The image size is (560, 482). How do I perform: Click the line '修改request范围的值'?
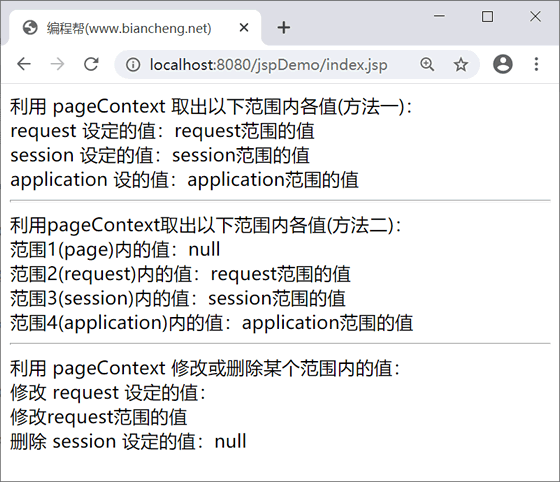(99, 417)
